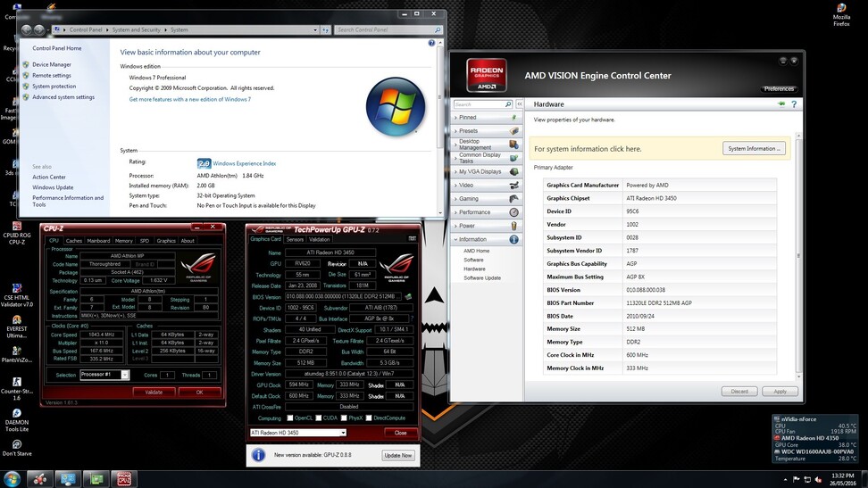
Task: Switch to Caches tab in CPU-Z
Action: point(73,241)
